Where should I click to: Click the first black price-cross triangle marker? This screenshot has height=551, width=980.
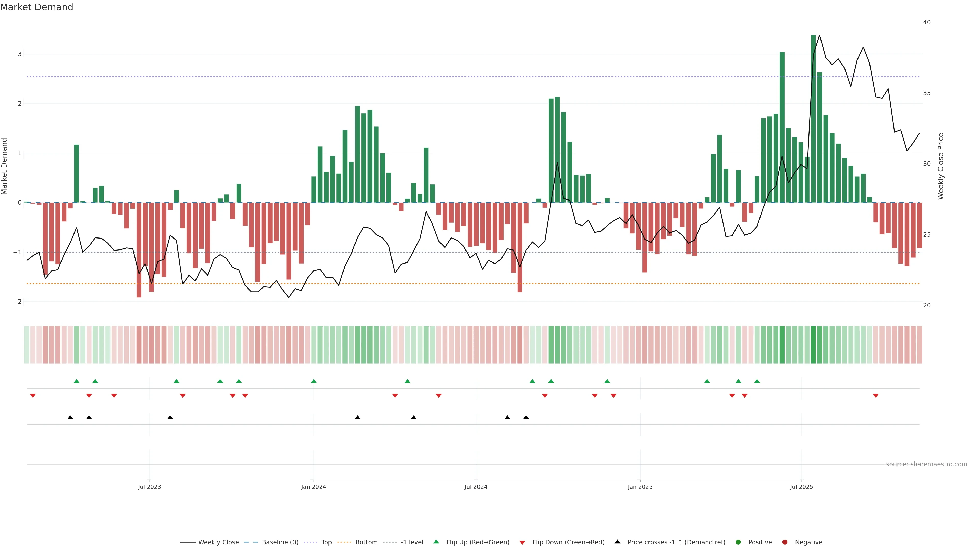[x=70, y=417]
